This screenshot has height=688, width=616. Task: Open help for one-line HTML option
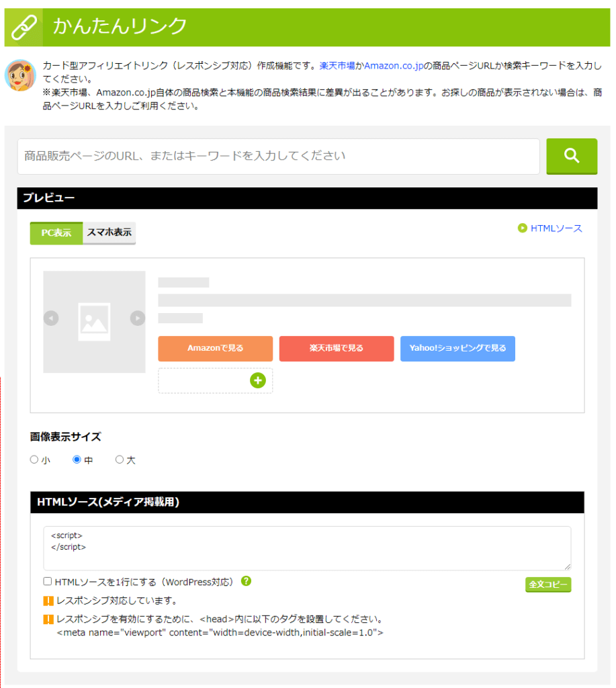[246, 581]
